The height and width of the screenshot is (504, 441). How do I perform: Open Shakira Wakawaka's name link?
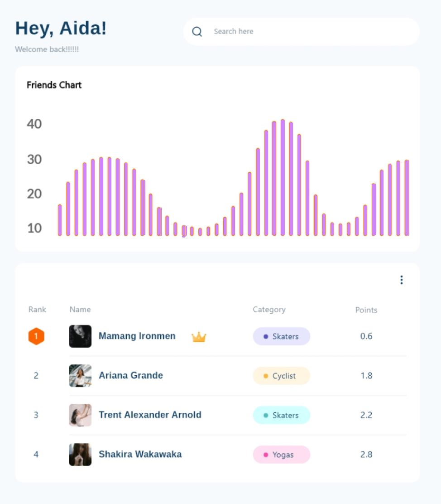(x=140, y=455)
